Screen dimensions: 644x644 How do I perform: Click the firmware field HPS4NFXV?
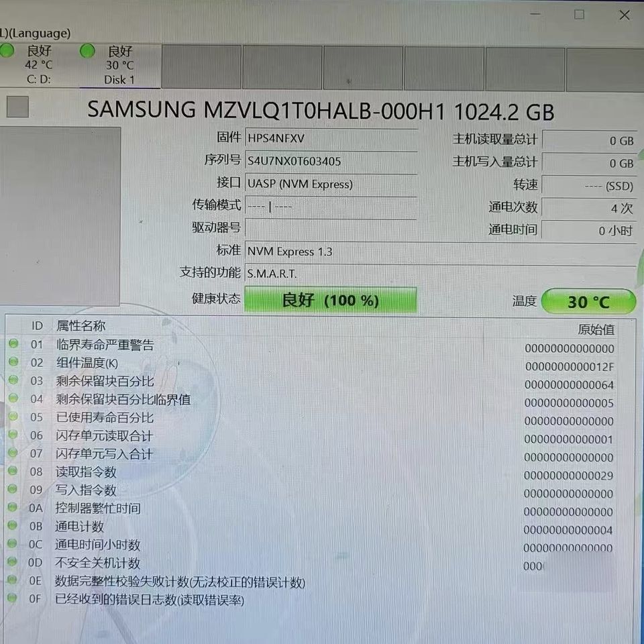(x=331, y=138)
